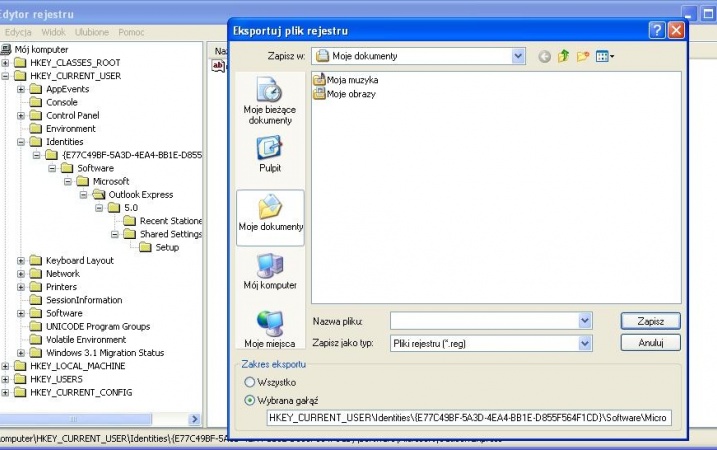Expand Keyboard Layout key
The image size is (717, 450).
click(x=21, y=261)
